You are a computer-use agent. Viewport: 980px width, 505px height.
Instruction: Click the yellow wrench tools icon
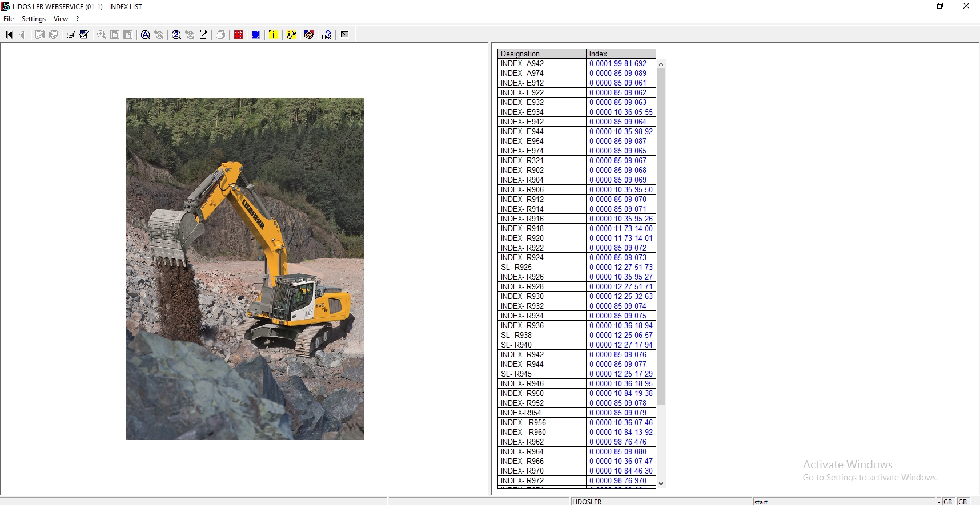(291, 35)
